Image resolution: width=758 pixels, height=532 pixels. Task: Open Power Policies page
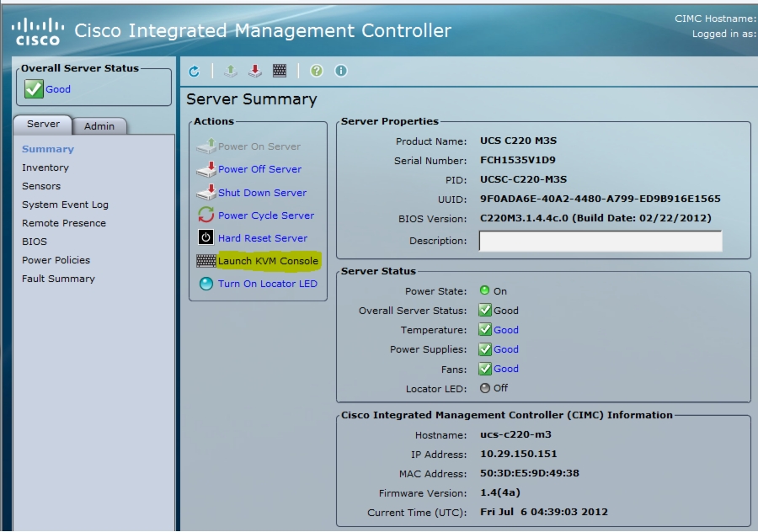(x=56, y=260)
